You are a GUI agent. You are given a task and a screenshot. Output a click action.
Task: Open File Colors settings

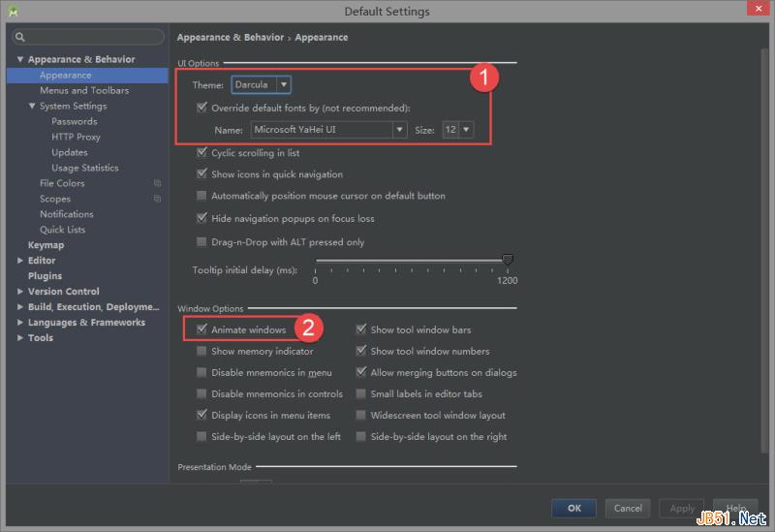[62, 183]
